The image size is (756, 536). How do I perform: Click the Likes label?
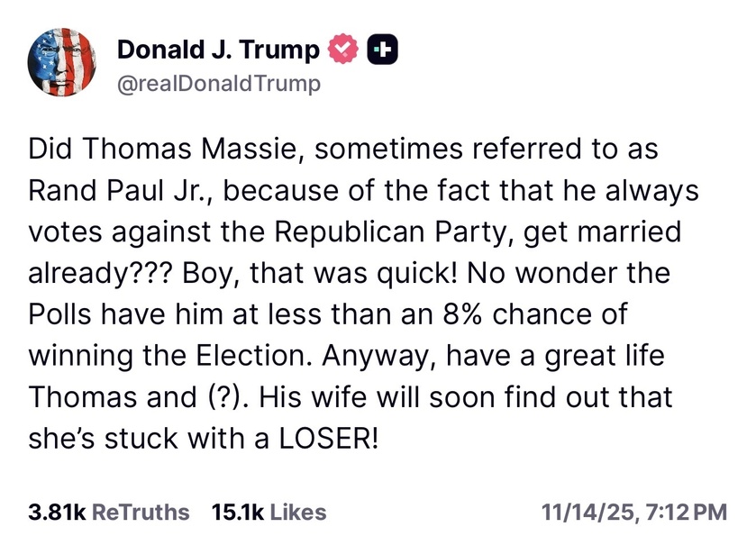point(298,512)
